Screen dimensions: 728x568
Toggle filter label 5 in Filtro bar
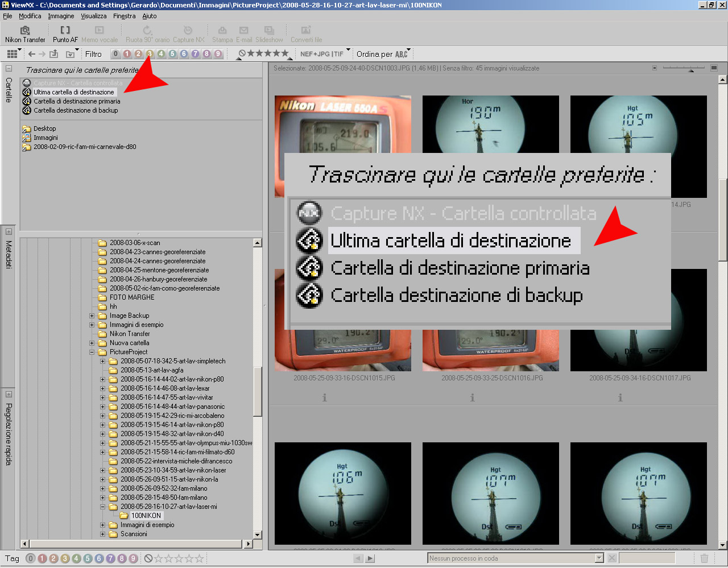(172, 54)
